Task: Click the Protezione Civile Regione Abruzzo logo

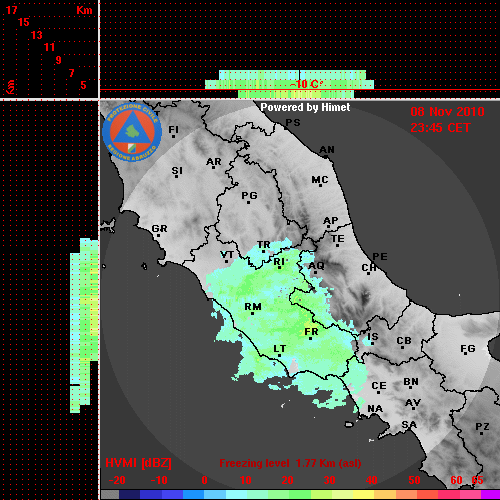Action: click(132, 132)
